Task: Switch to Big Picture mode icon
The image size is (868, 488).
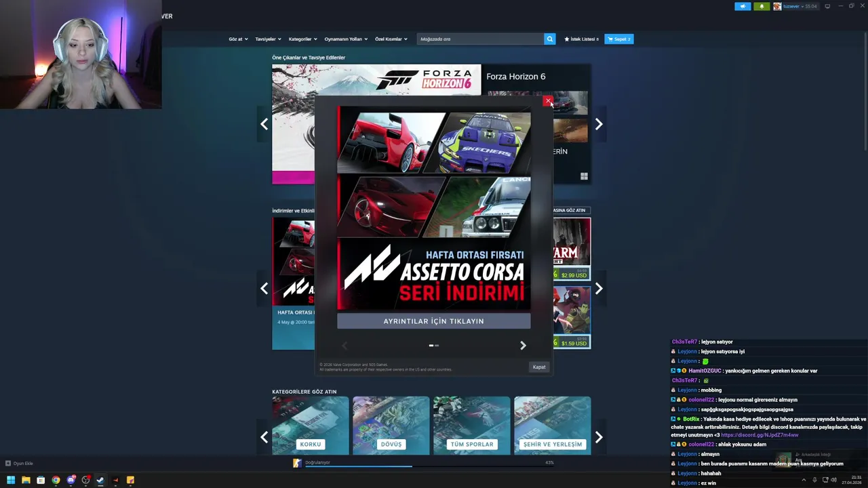Action: point(827,6)
